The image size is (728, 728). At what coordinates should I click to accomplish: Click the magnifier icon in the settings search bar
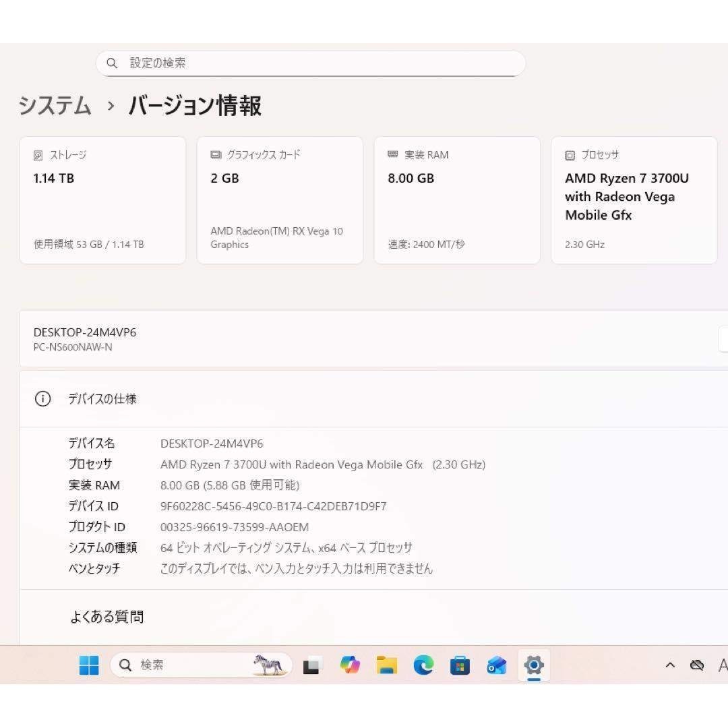pyautogui.click(x=112, y=63)
